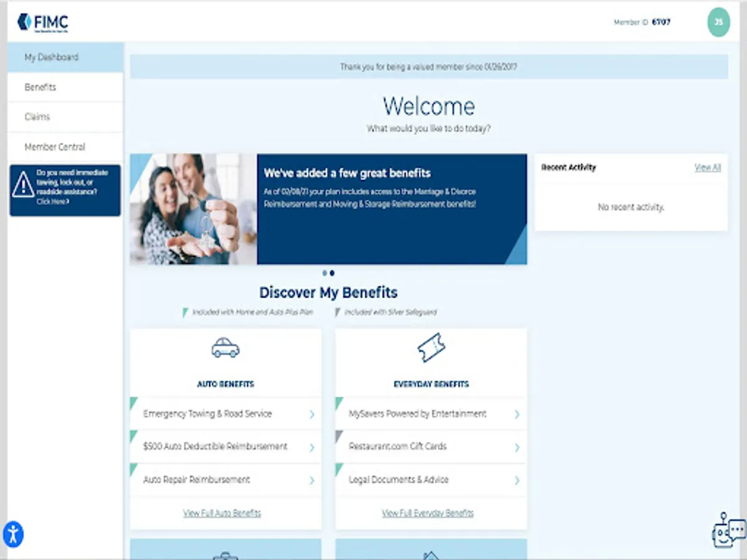Click the valued member since message
The width and height of the screenshot is (747, 560).
click(x=429, y=67)
